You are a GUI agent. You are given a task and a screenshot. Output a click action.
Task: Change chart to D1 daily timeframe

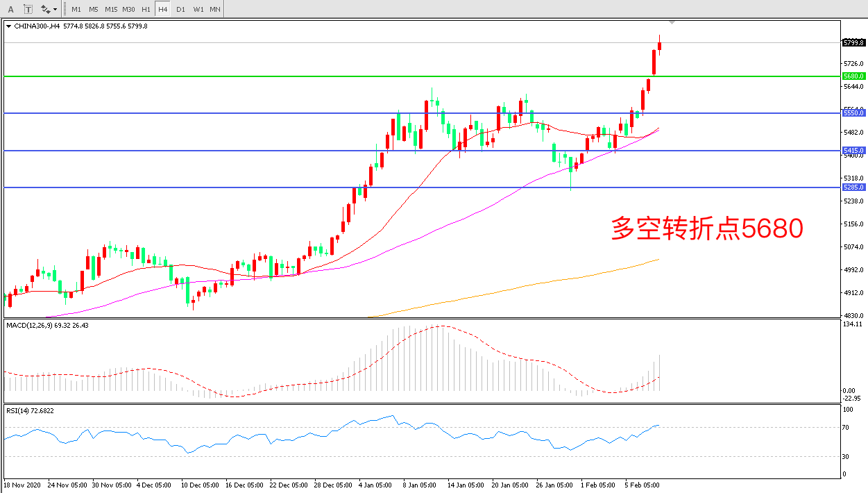[x=180, y=10]
